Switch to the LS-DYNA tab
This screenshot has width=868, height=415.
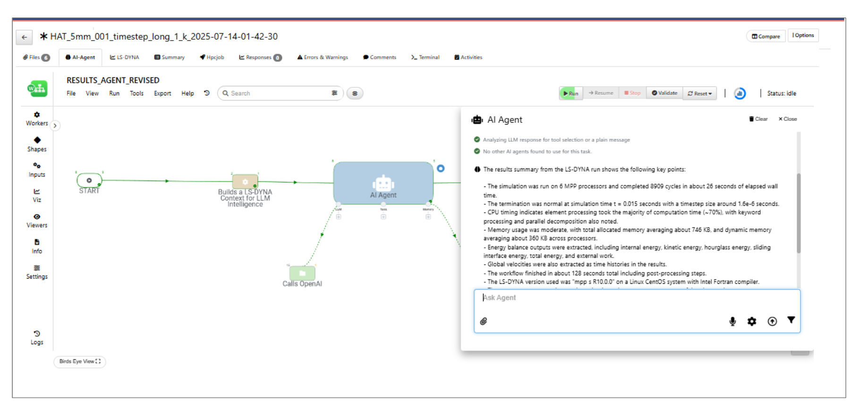(125, 57)
